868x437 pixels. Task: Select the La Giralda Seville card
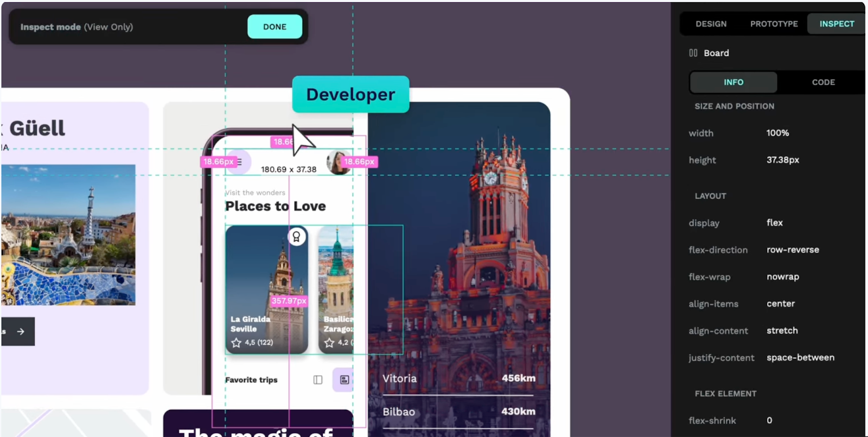(x=267, y=290)
